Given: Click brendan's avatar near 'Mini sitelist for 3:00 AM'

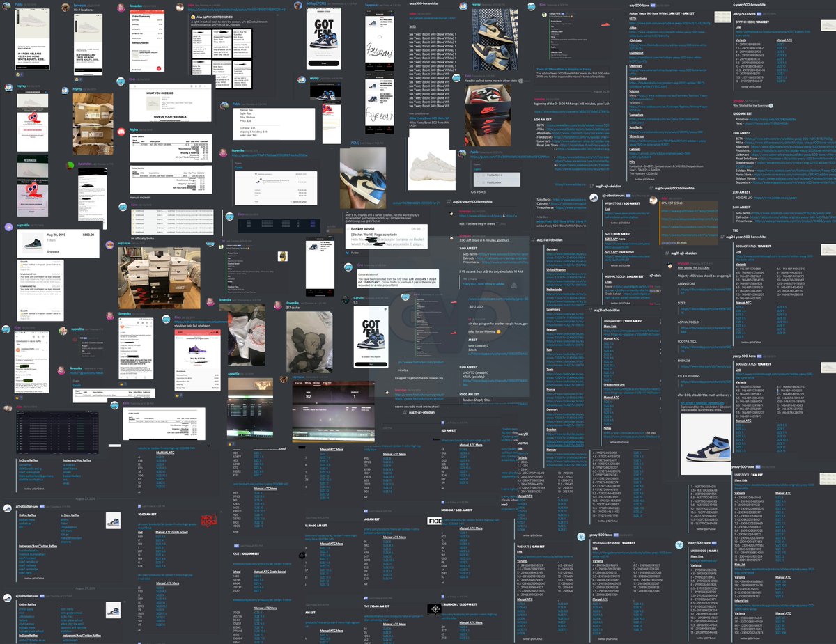Looking at the screenshot, I should 669,265.
